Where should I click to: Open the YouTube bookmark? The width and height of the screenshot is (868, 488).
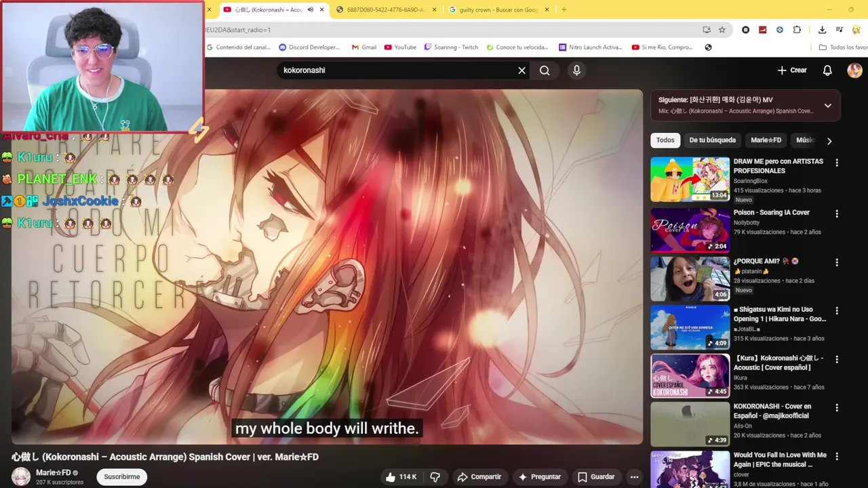400,47
